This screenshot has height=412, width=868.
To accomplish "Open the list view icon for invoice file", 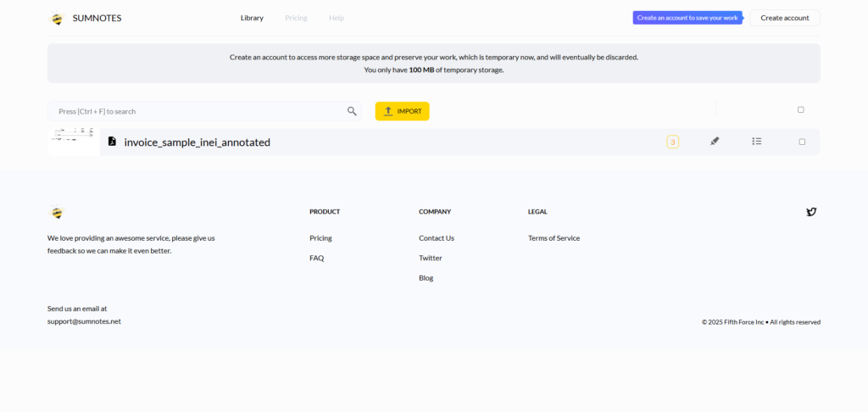I will tap(756, 142).
